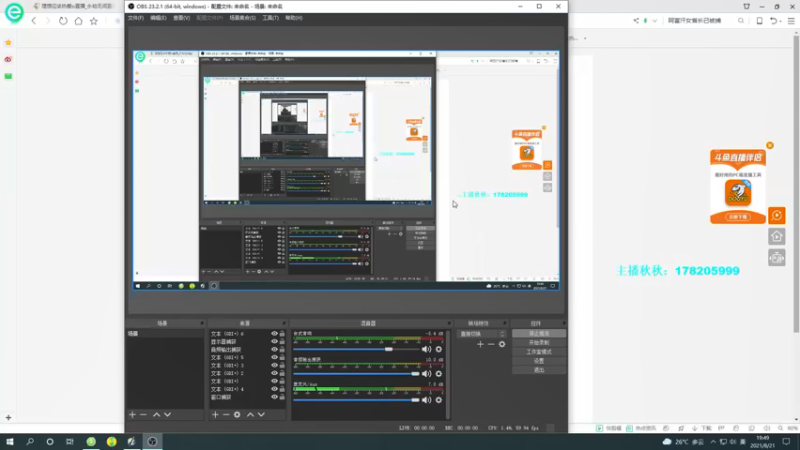
Task: Click search magnifier in browser search box
Action: point(741,21)
